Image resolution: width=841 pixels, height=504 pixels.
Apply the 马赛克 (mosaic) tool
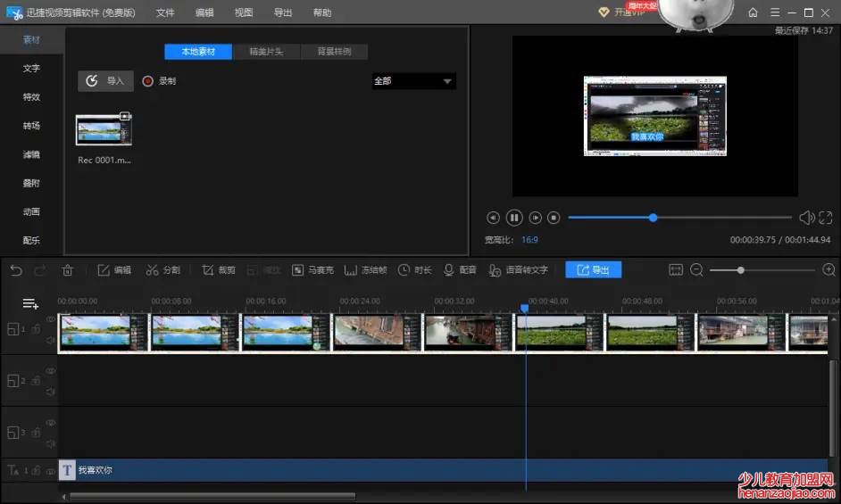click(312, 270)
